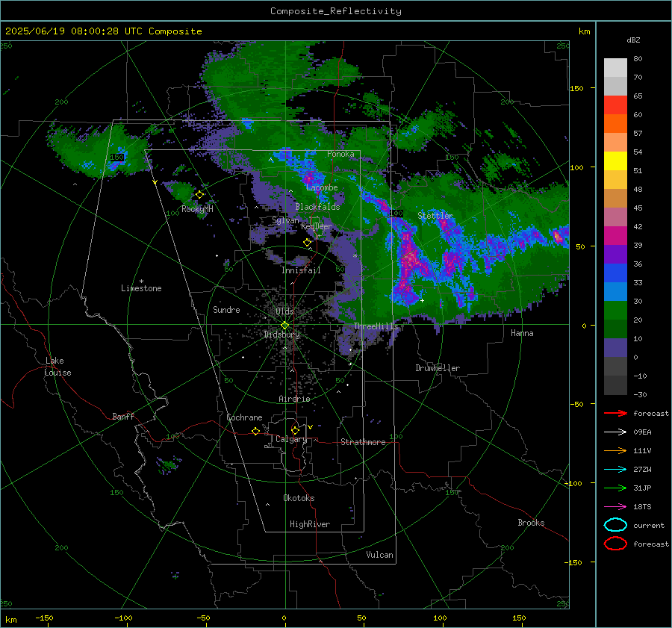This screenshot has width=672, height=628.
Task: Select the Strathmore label
Action: click(x=363, y=442)
